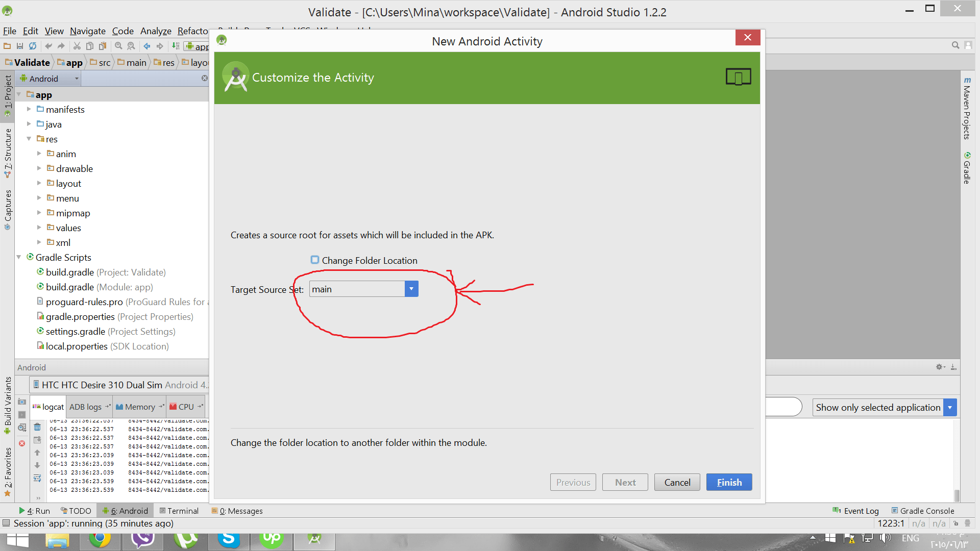Open the Build menu in menu bar

(x=228, y=30)
